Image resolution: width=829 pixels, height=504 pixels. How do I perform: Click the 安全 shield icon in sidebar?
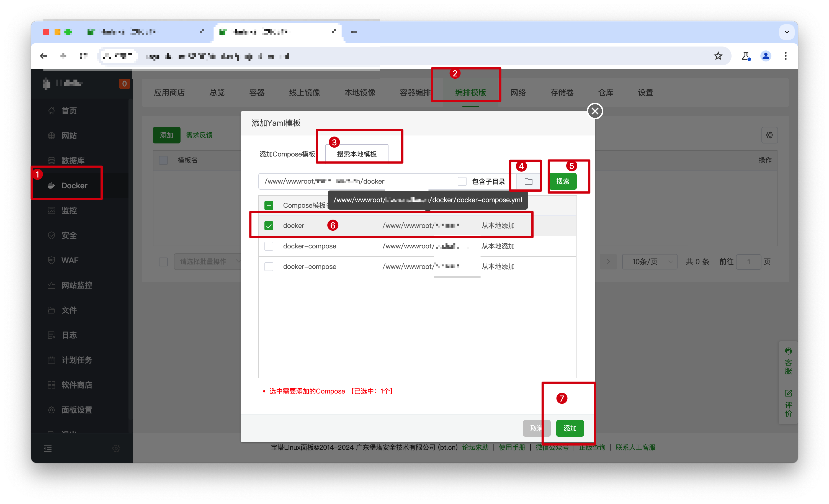pyautogui.click(x=51, y=235)
